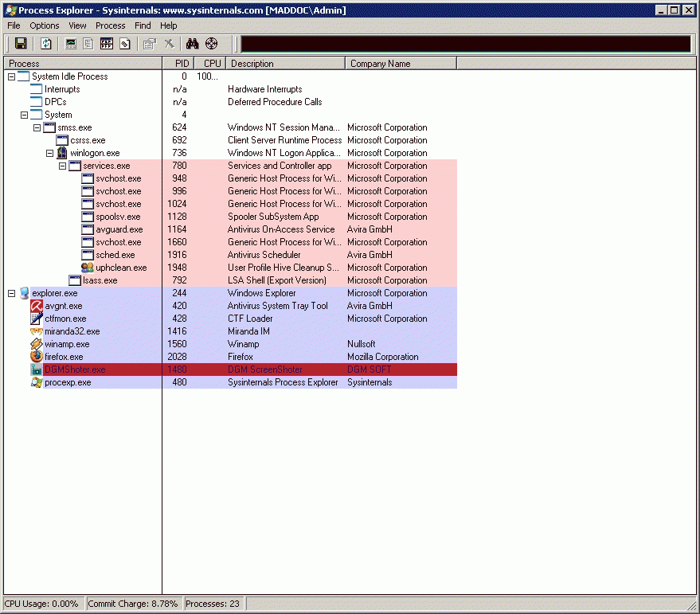Click the 'Nullsoft' company cell
700x614 pixels.
click(x=362, y=344)
